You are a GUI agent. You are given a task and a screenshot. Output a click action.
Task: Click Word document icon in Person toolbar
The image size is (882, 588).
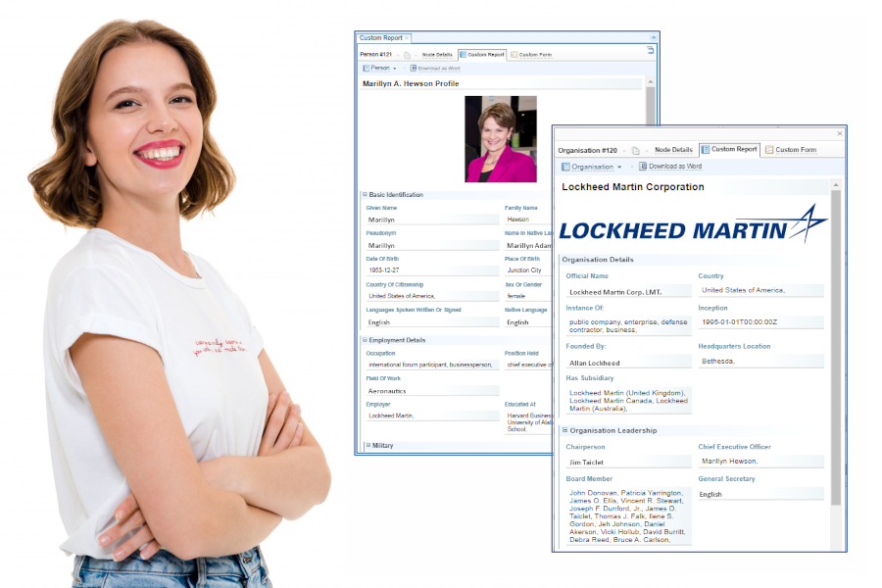(x=413, y=68)
